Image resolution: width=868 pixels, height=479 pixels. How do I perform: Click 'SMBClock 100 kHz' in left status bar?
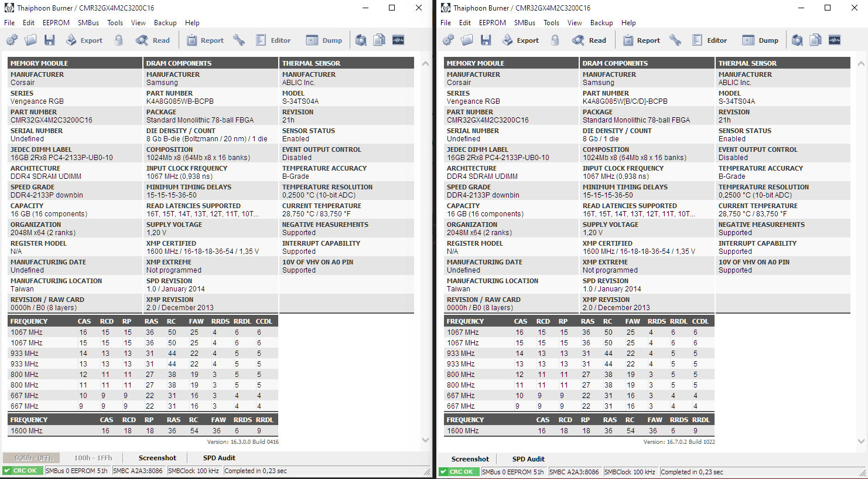tap(193, 471)
